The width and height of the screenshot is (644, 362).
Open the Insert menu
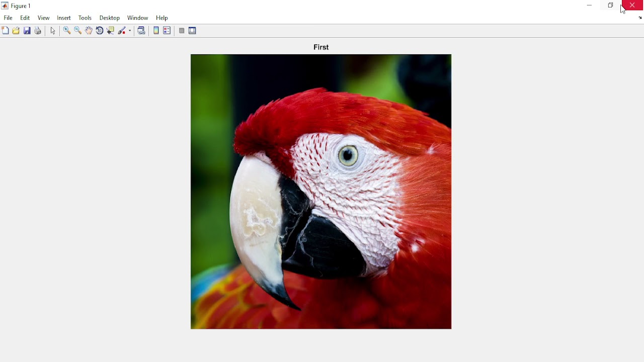click(x=64, y=18)
